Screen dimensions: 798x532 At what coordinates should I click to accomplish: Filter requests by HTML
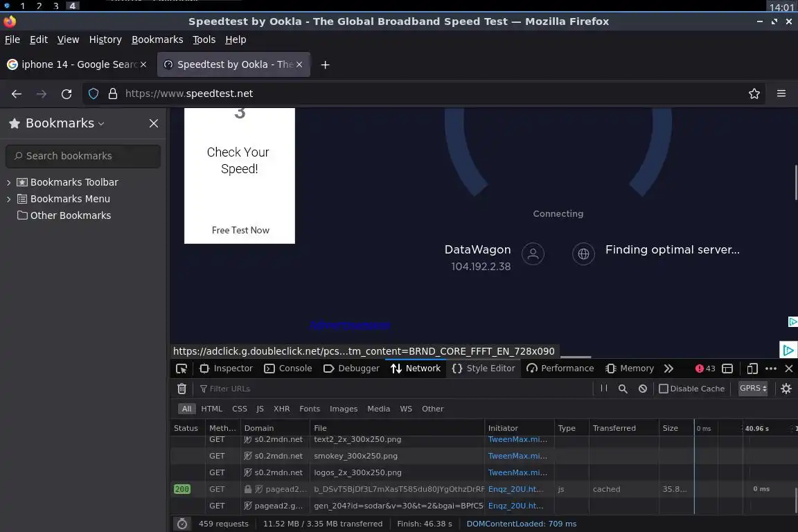(212, 409)
